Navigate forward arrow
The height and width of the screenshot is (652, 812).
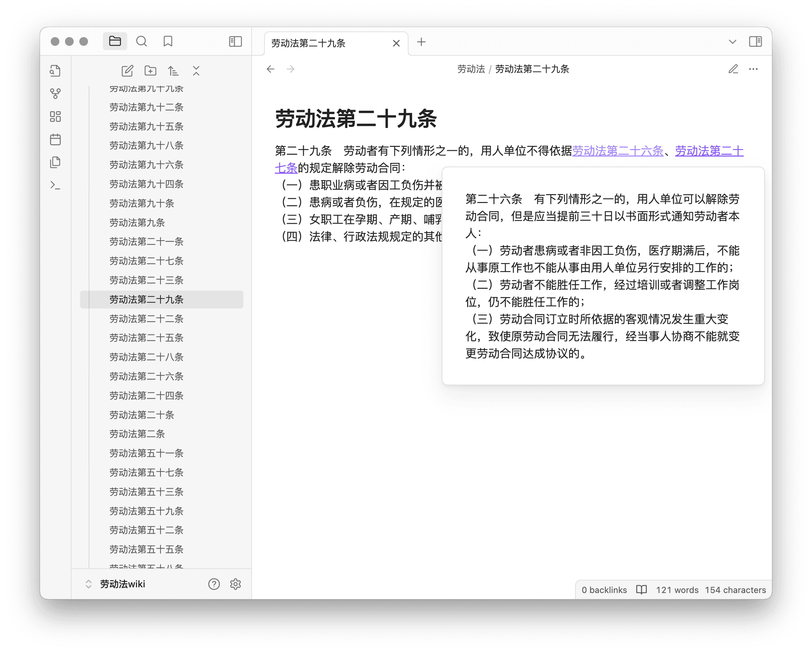(x=290, y=69)
